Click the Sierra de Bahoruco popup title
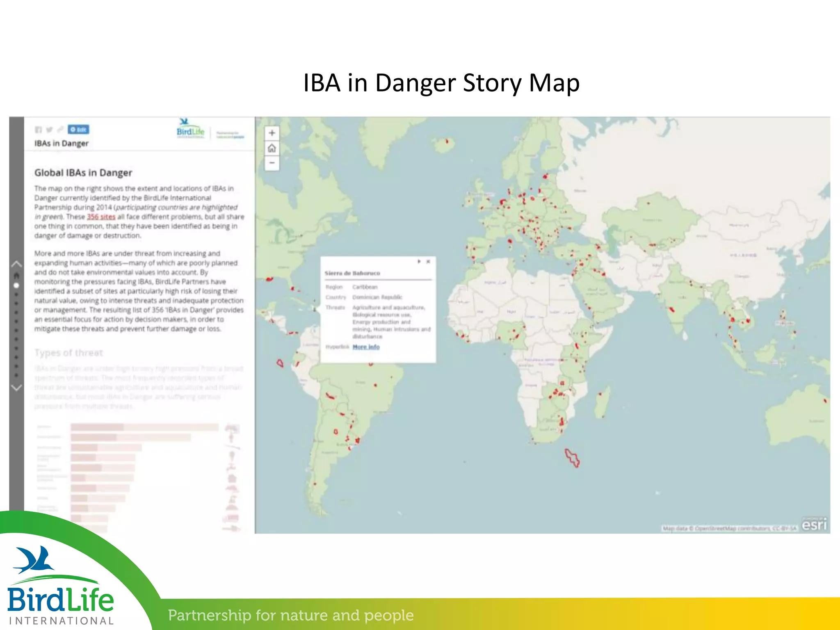 [352, 273]
